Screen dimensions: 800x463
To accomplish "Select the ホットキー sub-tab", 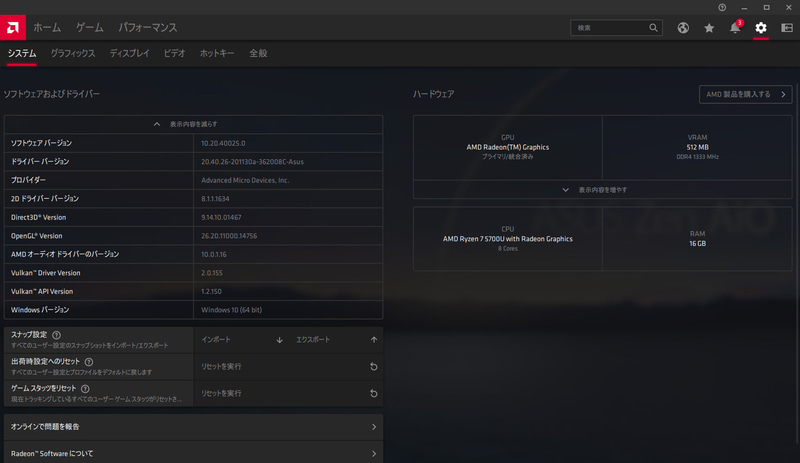I will point(217,53).
